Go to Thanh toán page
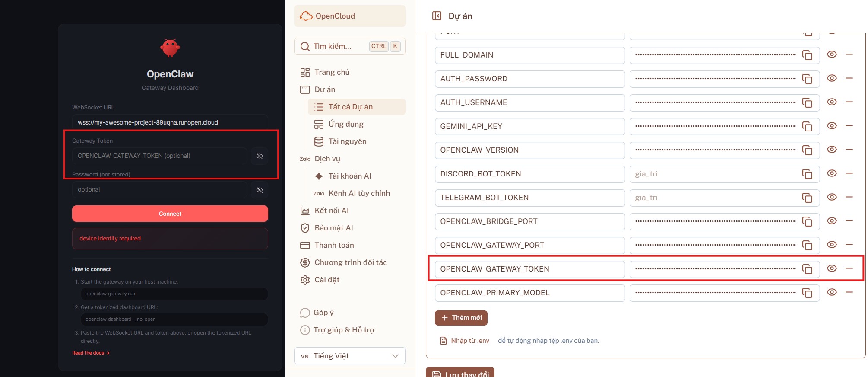Screen dimensions: 868x377 click(334, 245)
